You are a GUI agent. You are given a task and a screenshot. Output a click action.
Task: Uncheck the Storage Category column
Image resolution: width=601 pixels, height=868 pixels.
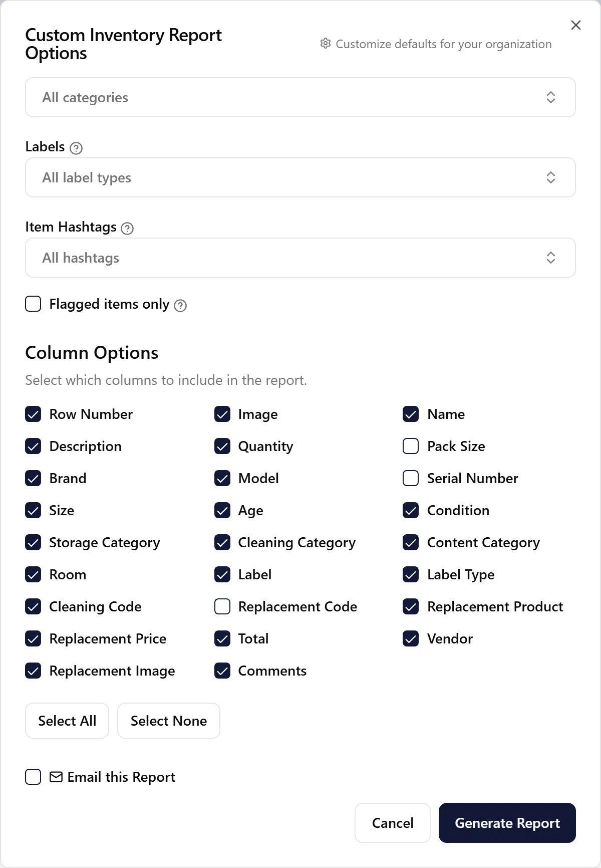pyautogui.click(x=33, y=542)
